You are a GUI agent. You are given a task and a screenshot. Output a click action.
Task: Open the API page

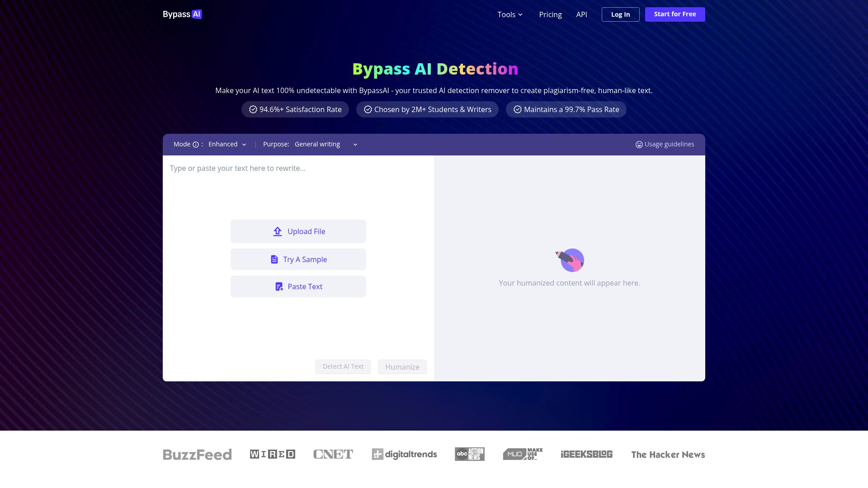(x=581, y=14)
